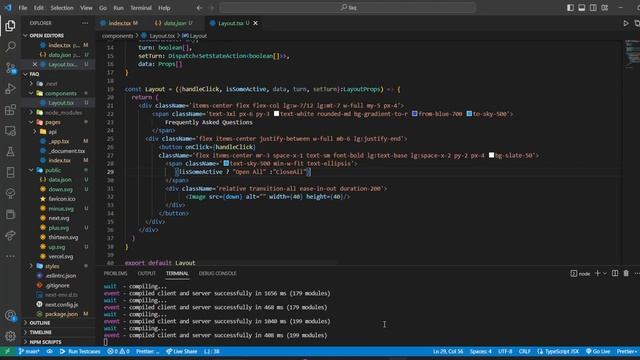
Task: Switch to the Output panel tab
Action: pyautogui.click(x=147, y=273)
